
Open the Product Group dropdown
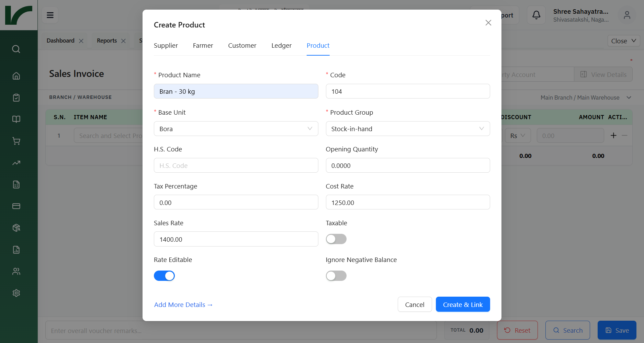pos(408,129)
